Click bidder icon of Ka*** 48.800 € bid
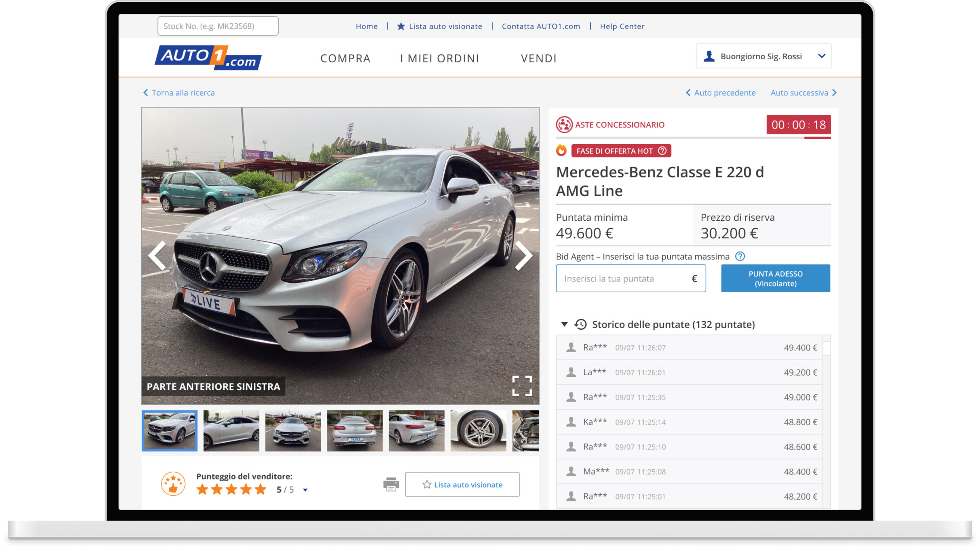Screen dimensions: 980x547 coord(571,422)
